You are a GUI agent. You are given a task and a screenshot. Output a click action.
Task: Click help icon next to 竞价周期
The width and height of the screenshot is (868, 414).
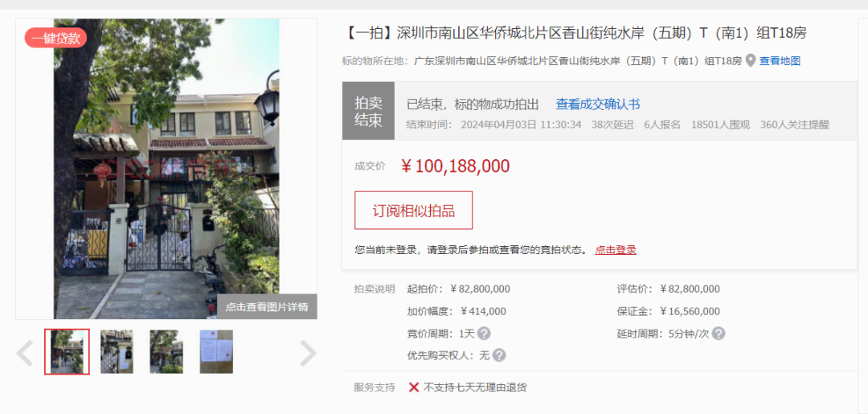(484, 334)
